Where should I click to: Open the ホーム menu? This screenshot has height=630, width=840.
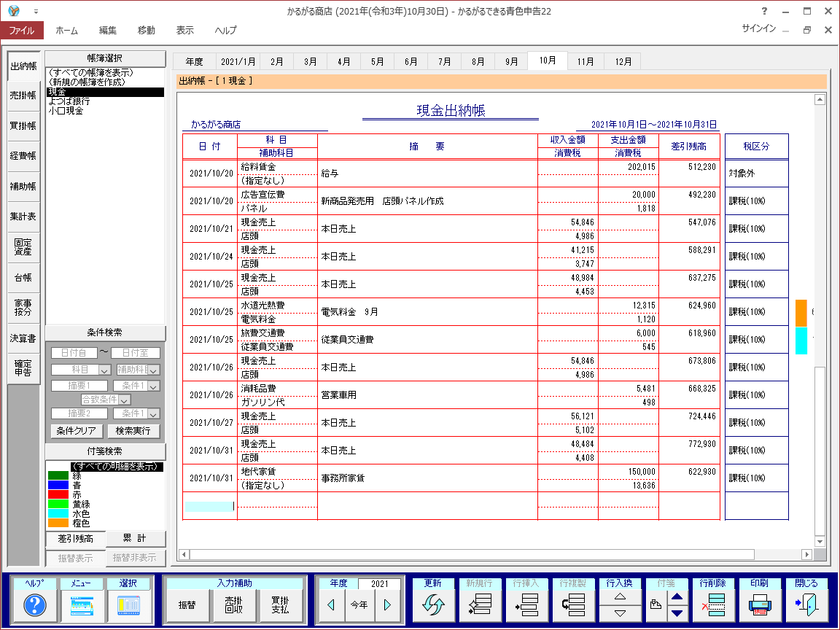click(x=67, y=31)
